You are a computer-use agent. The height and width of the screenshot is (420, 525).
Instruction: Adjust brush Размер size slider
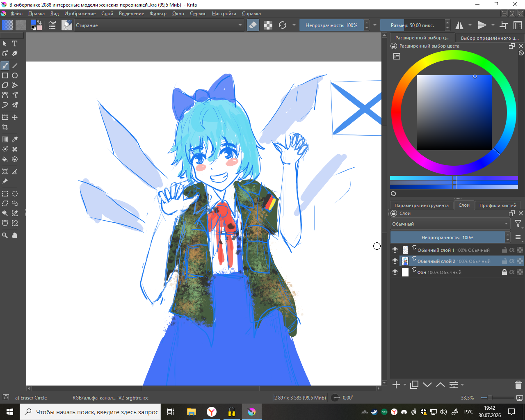click(413, 25)
